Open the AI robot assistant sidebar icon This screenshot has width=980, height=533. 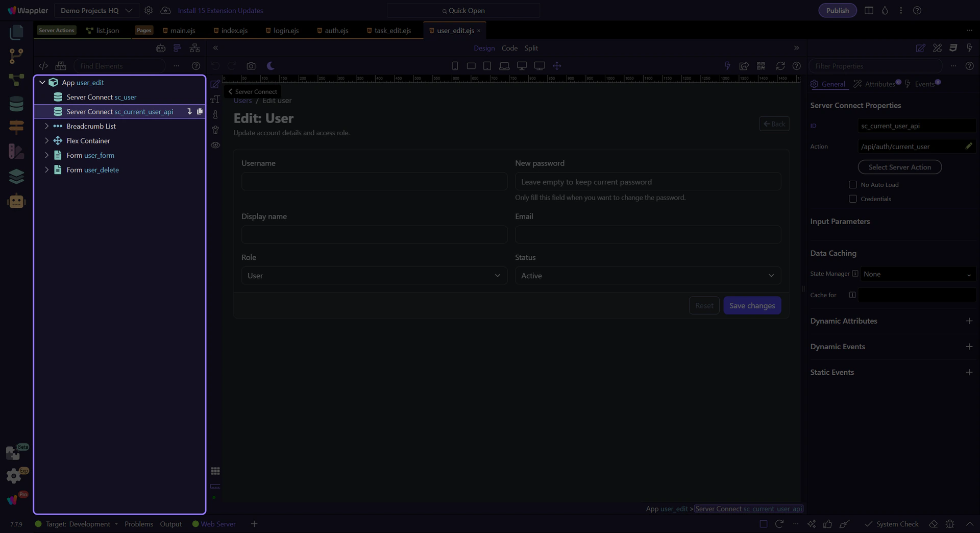click(16, 201)
